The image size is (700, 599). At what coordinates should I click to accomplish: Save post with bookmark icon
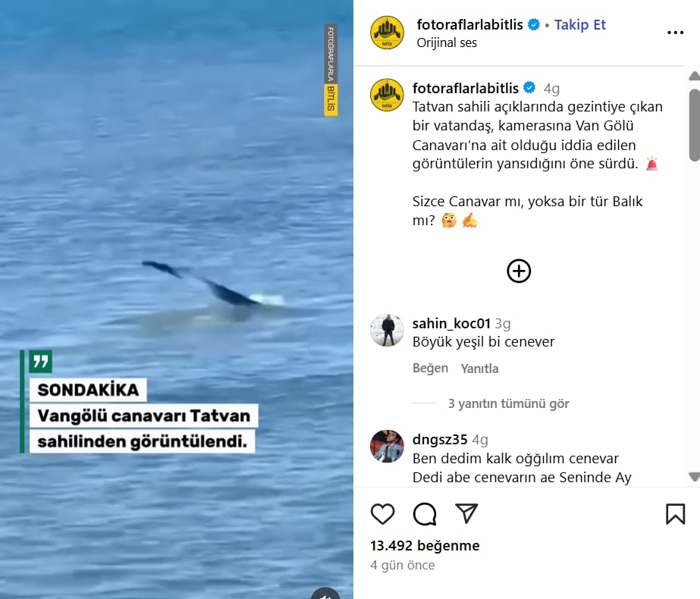675,514
